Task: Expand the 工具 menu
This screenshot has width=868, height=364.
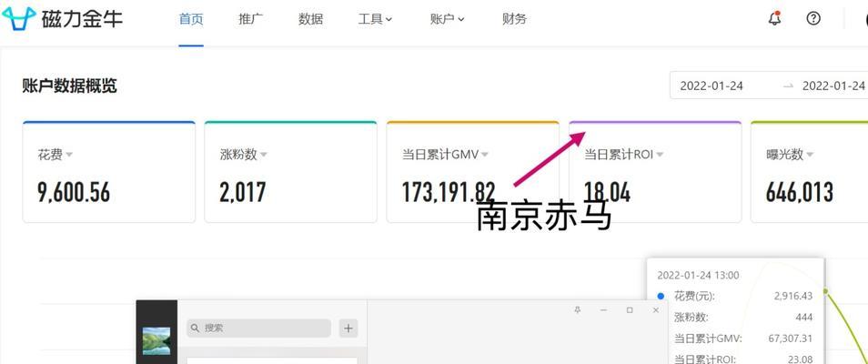Action: click(x=375, y=19)
